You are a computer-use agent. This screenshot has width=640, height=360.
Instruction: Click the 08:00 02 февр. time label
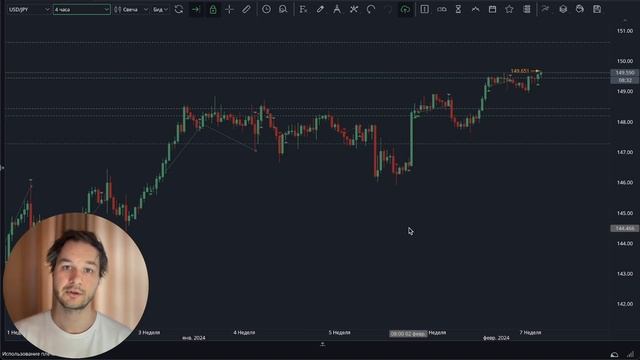coord(408,334)
